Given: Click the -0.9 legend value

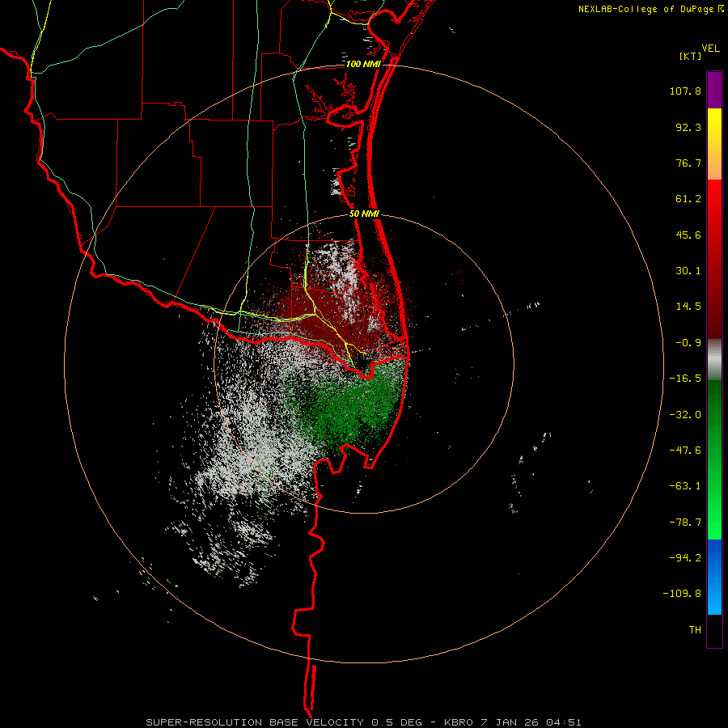Looking at the screenshot, I should pyautogui.click(x=688, y=343).
